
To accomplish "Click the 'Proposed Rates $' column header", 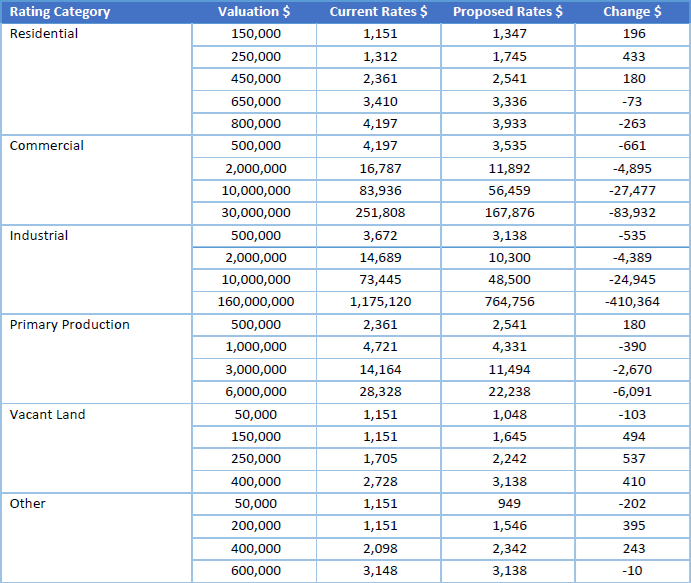I will point(508,12).
